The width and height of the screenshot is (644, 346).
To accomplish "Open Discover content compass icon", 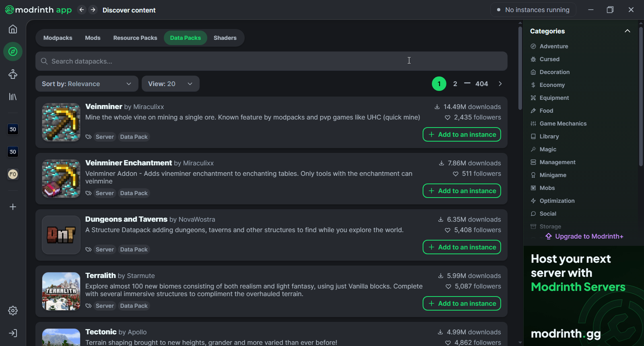I will [13, 51].
